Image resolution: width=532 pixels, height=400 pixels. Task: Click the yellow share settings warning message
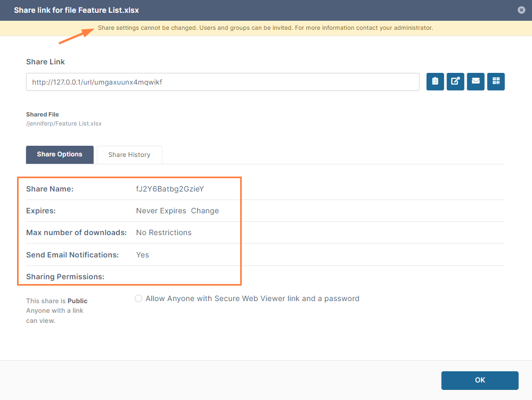click(x=265, y=28)
